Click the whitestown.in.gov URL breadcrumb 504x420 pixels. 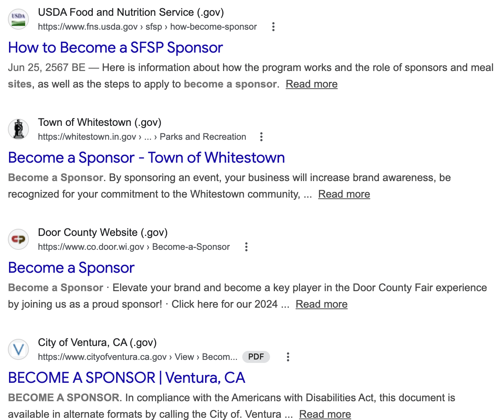(x=142, y=137)
